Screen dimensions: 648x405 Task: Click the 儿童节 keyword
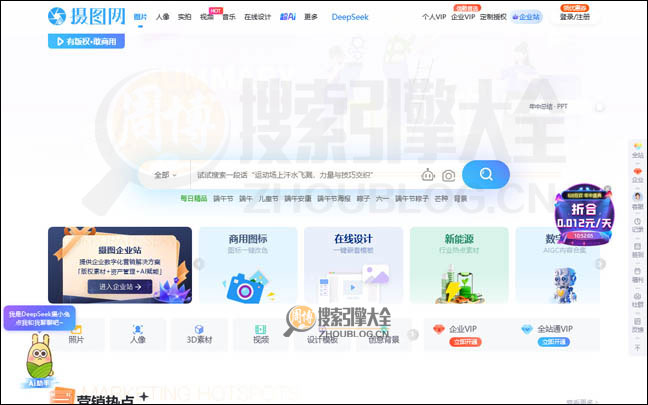pos(268,199)
